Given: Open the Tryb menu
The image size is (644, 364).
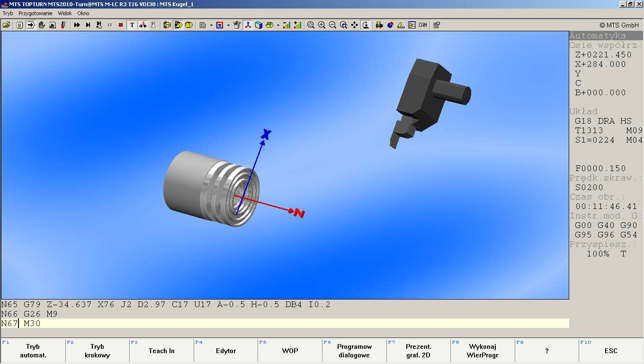Looking at the screenshot, I should 8,13.
